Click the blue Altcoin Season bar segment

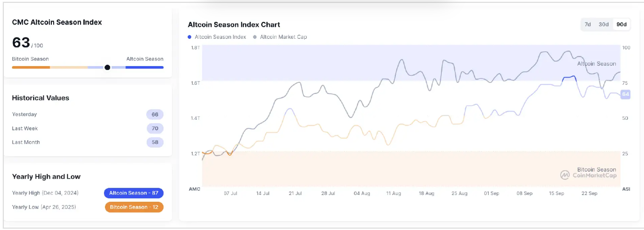click(144, 68)
